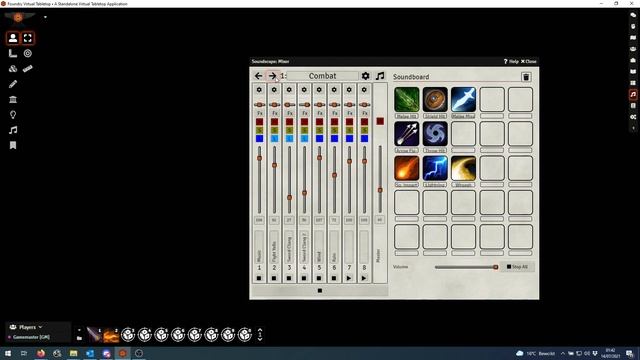Solo channel 2 with yellow S button

(274, 130)
